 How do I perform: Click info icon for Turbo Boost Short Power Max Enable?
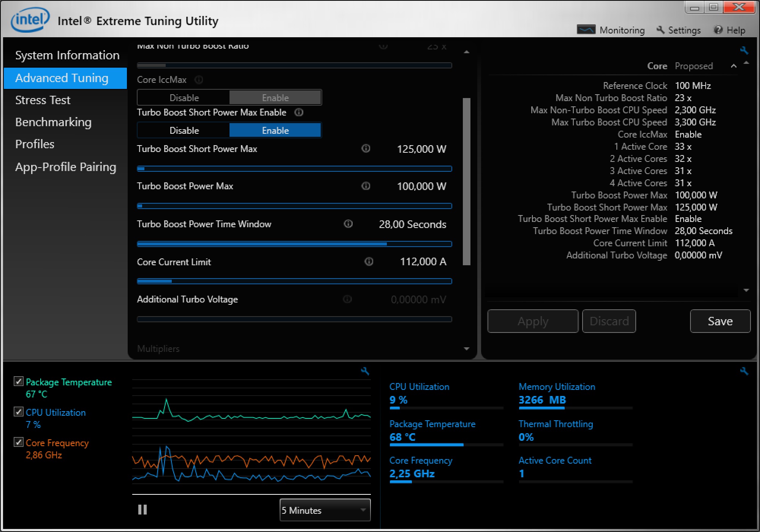click(299, 112)
